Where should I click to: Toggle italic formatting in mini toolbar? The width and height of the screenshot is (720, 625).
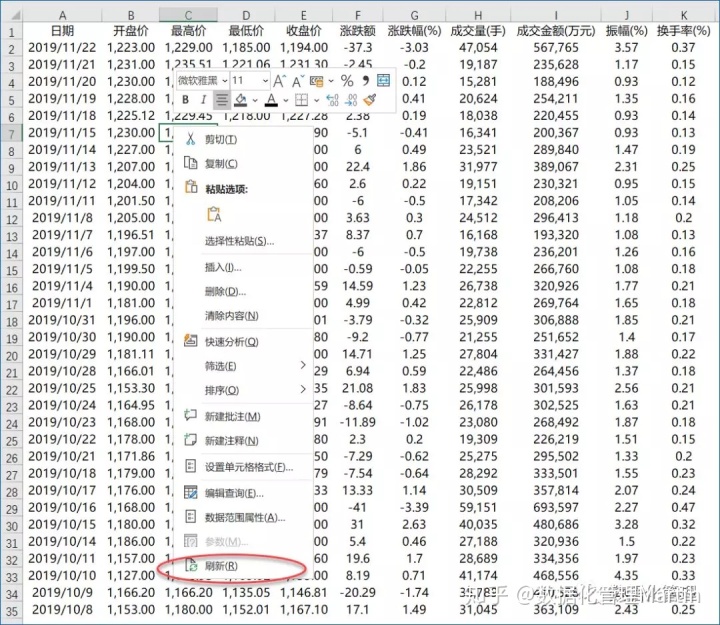pyautogui.click(x=203, y=99)
